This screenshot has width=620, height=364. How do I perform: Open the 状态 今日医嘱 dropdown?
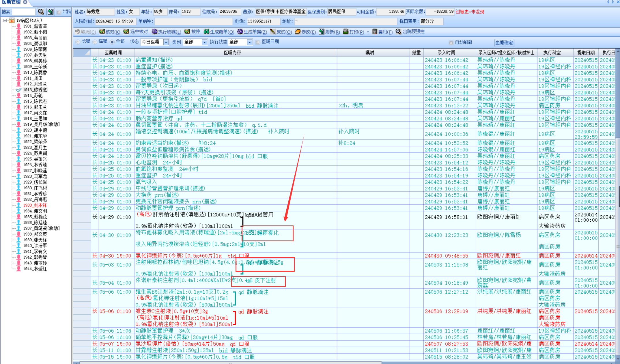(166, 42)
